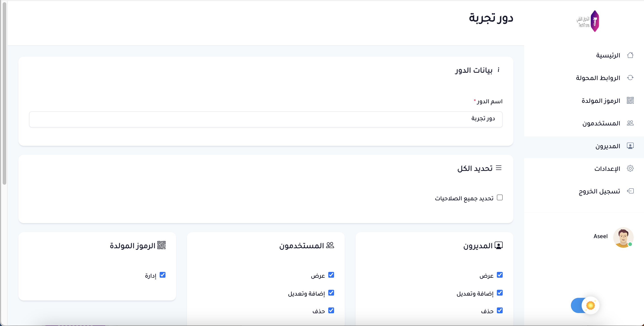Open الروابط المحولة link

pos(598,78)
